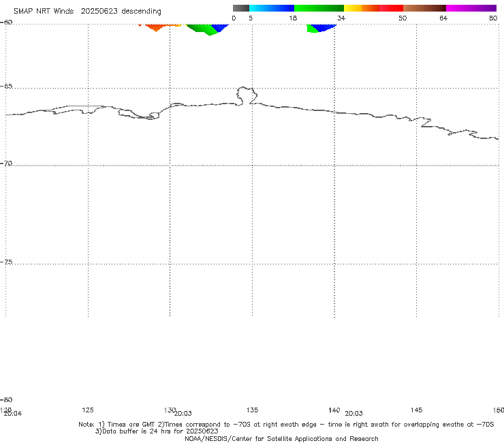This screenshot has width=504, height=443.
Task: Click the "Data buffer is 24 hrs" note line
Action: pyautogui.click(x=157, y=431)
